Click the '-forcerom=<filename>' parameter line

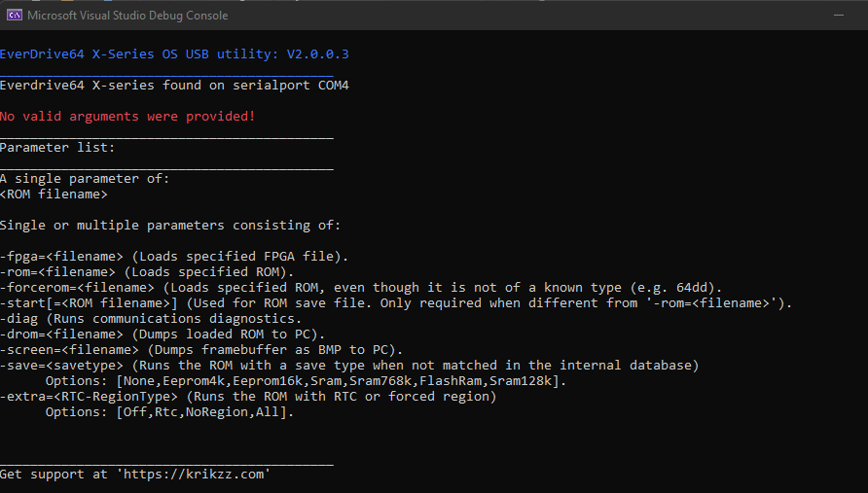click(x=361, y=288)
